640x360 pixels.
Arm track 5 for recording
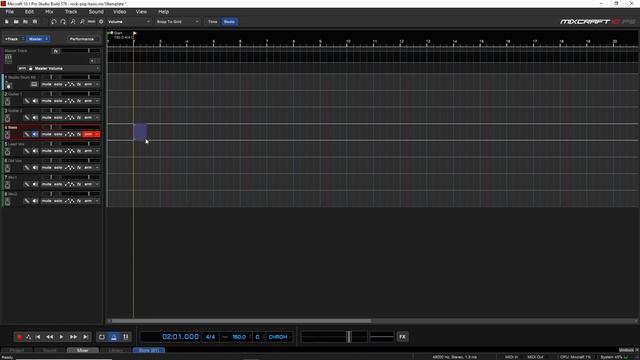[x=88, y=151]
